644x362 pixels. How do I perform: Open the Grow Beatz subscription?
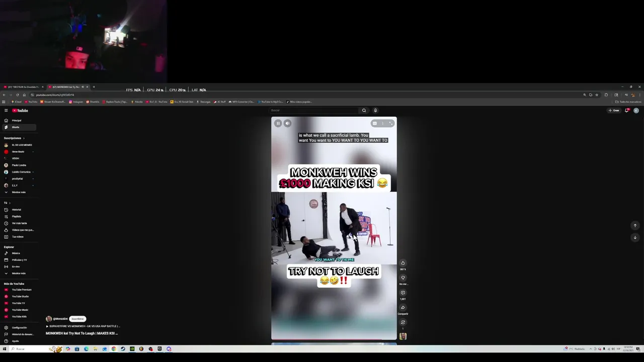(x=19, y=152)
